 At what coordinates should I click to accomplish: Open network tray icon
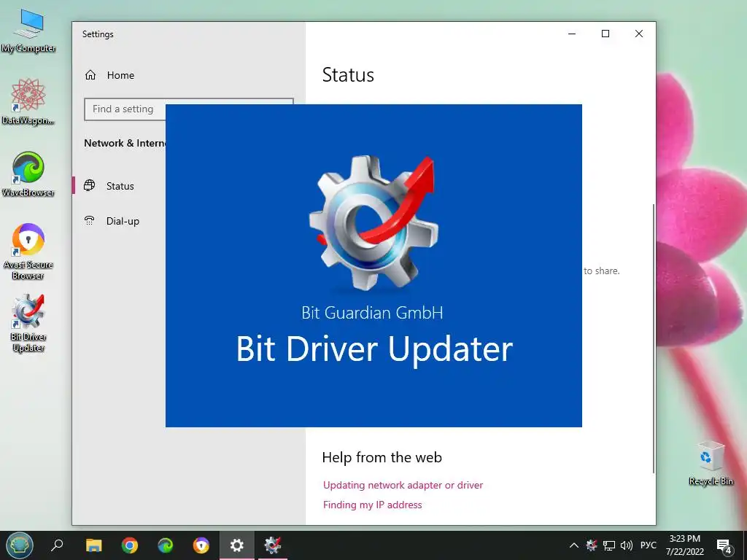click(609, 545)
